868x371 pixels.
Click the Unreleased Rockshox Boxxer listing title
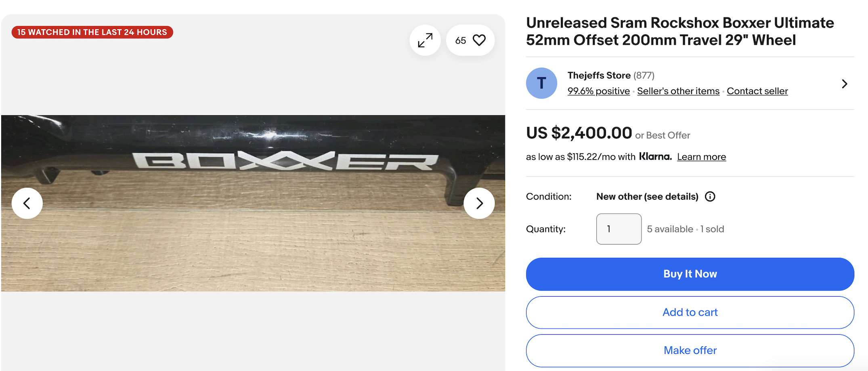[679, 32]
